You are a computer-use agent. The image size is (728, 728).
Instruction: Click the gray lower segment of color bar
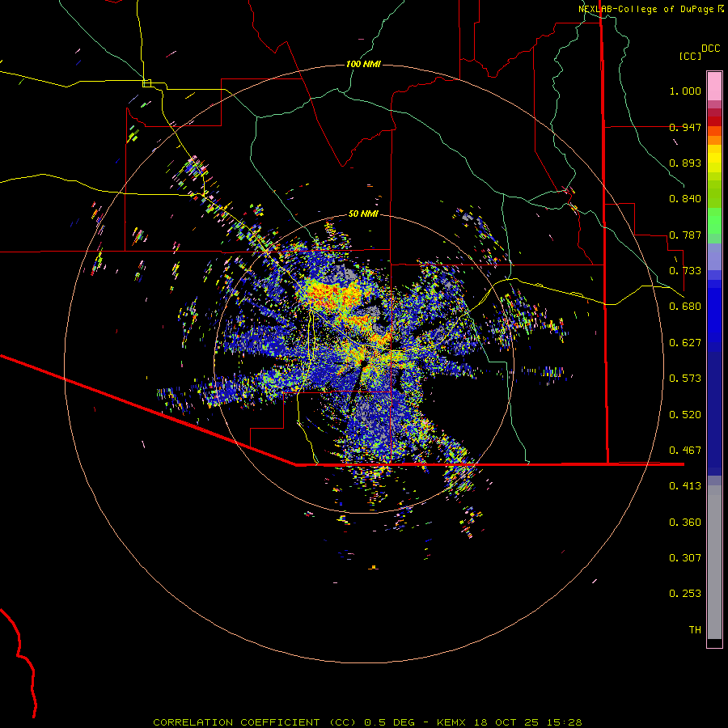[714, 562]
